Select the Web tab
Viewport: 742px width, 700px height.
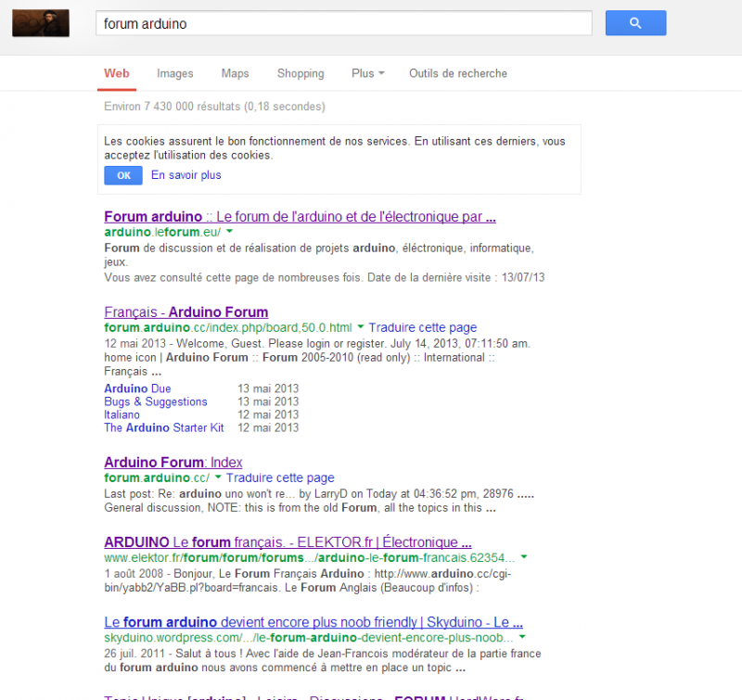(x=117, y=73)
